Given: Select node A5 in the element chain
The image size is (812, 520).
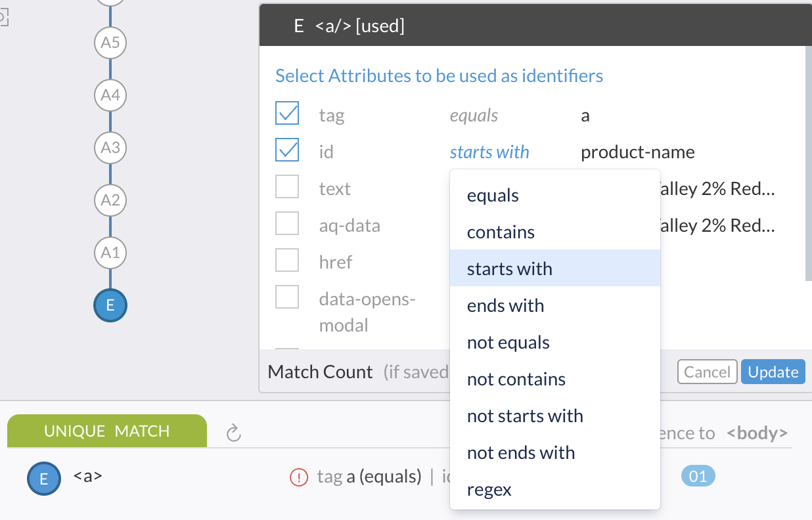Looking at the screenshot, I should (x=110, y=43).
